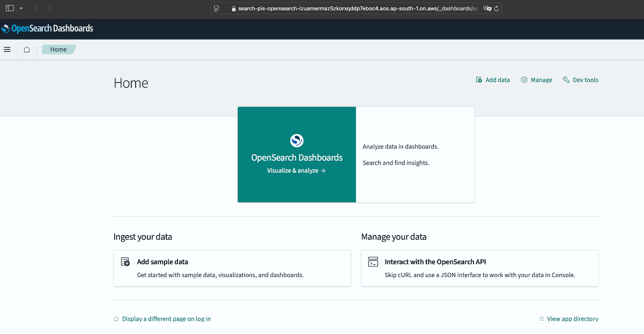644x334 pixels.
Task: Open the Add data link
Action: tap(497, 80)
